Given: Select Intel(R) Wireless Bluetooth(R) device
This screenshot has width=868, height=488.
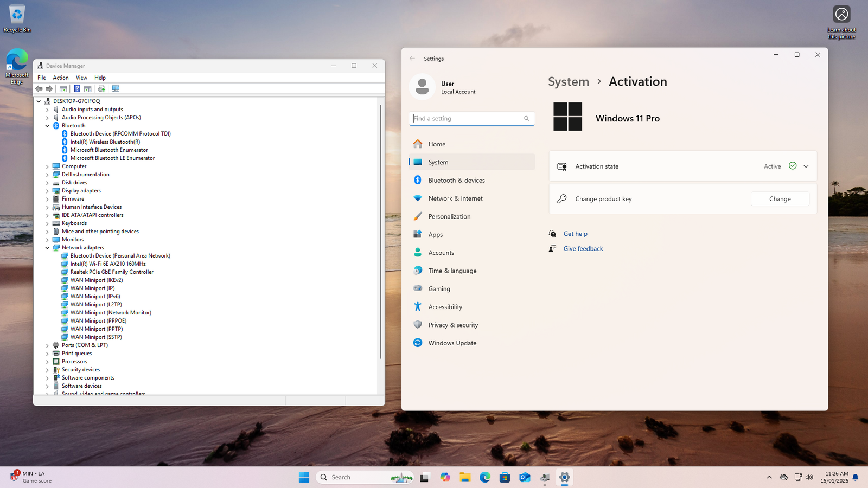Looking at the screenshot, I should pos(105,142).
